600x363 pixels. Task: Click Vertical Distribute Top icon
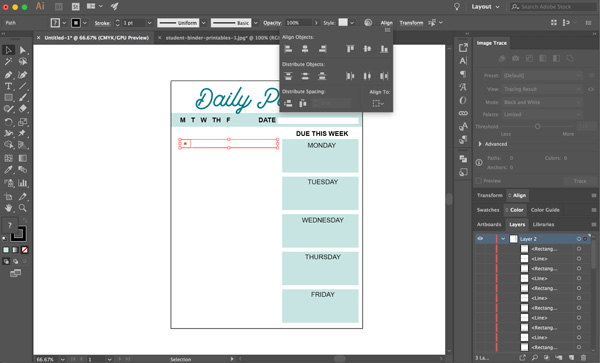point(289,76)
